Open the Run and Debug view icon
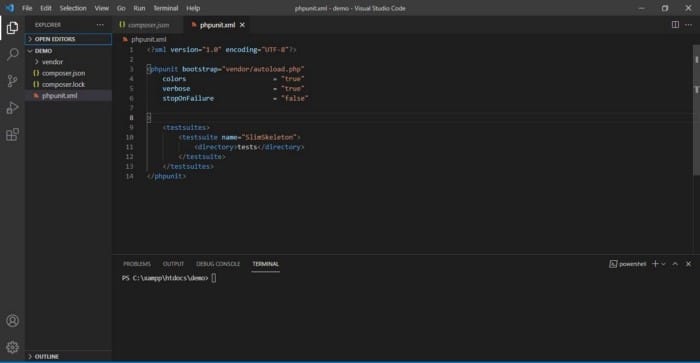This screenshot has height=363, width=700. click(12, 108)
